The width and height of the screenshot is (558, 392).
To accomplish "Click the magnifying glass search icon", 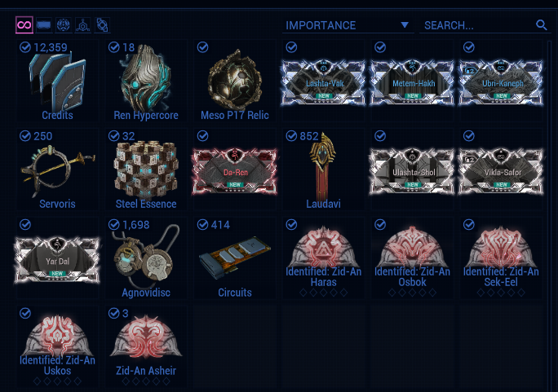I will (x=541, y=25).
